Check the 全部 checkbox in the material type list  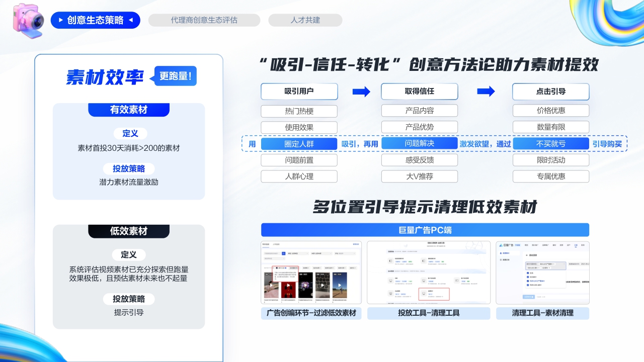click(x=527, y=273)
